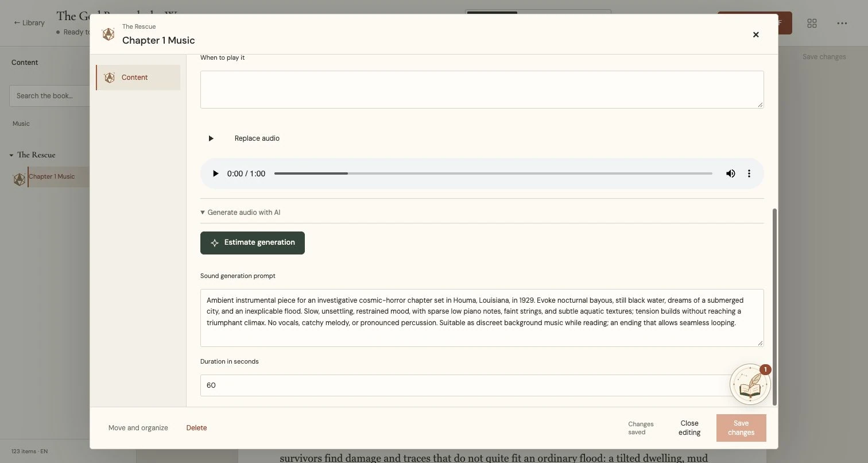Viewport: 868px width, 463px height.
Task: Delete this music item
Action: [x=196, y=428]
